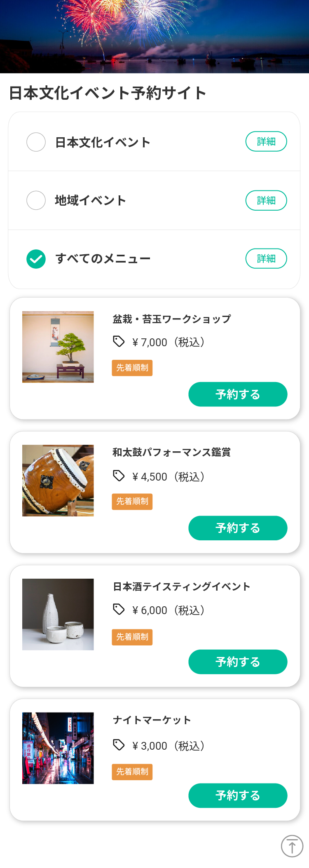The image size is (309, 868).
Task: Click the scroll-to-top arrow icon
Action: [x=292, y=846]
